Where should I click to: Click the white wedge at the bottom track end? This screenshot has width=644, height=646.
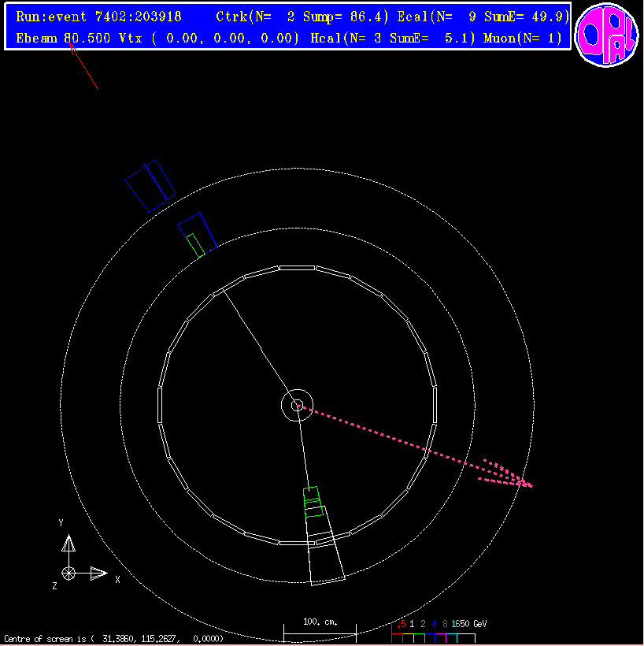(327, 559)
